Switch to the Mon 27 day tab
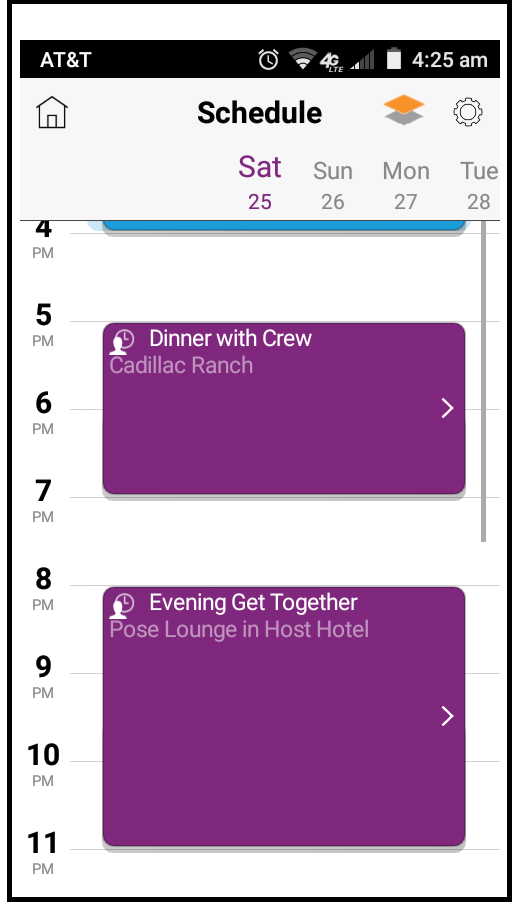Screen dimensions: 512x904 (x=406, y=186)
